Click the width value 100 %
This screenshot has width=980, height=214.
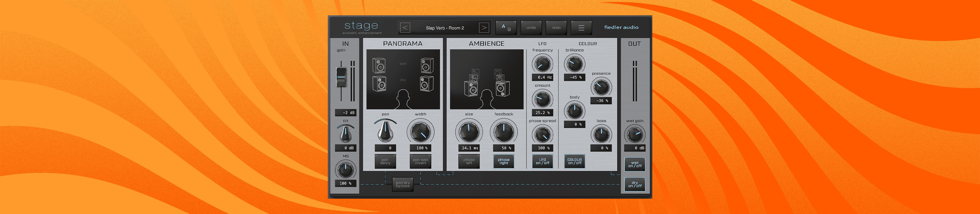pyautogui.click(x=420, y=148)
